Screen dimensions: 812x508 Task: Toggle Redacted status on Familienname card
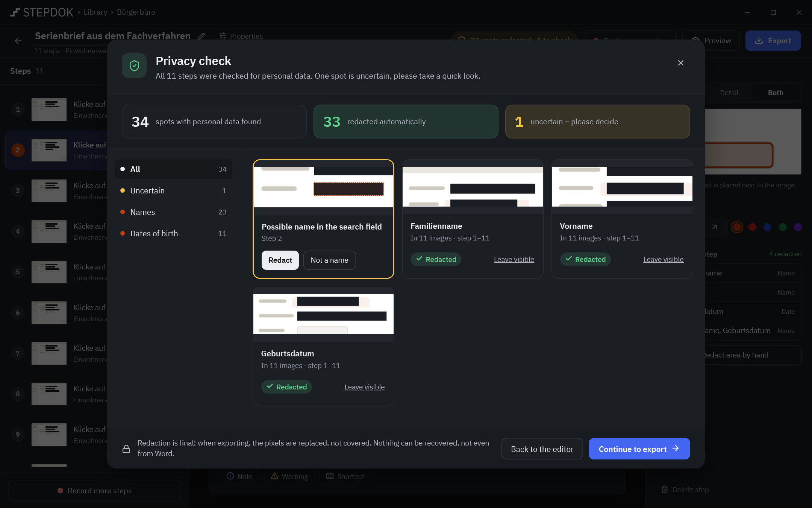click(x=436, y=259)
